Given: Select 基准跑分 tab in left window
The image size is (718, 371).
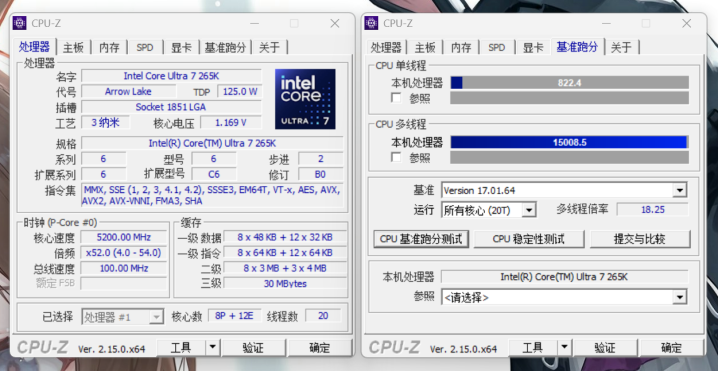Looking at the screenshot, I should tap(225, 47).
